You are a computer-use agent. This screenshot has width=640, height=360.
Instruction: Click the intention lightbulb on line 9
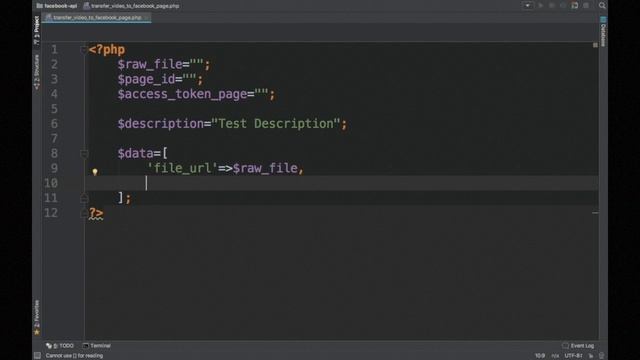(95, 172)
